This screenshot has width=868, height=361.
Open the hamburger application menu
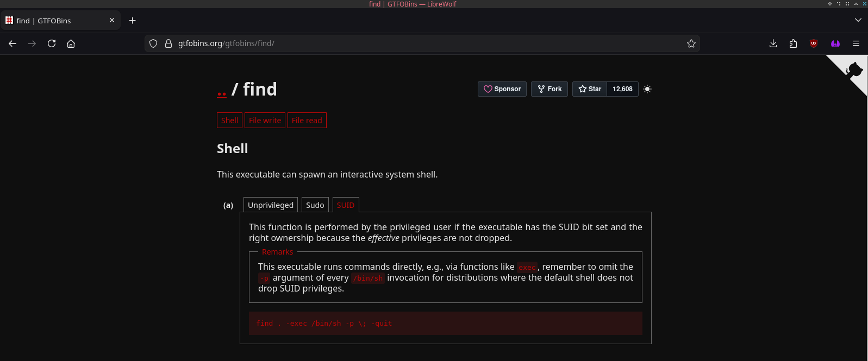[855, 43]
